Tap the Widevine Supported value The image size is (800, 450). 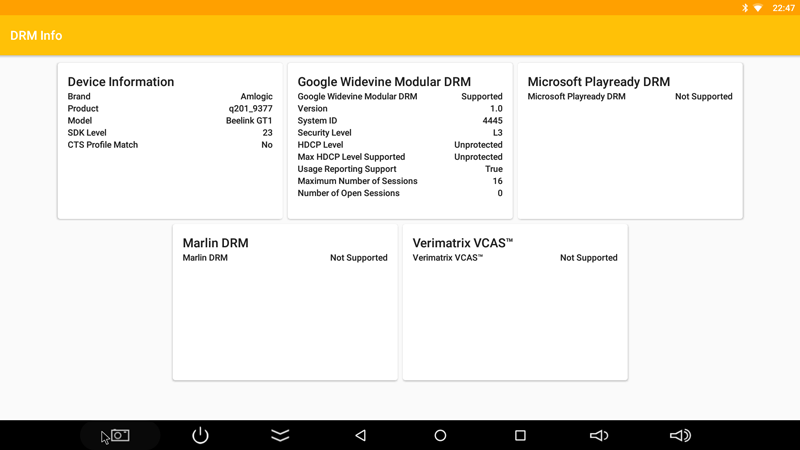pyautogui.click(x=482, y=96)
